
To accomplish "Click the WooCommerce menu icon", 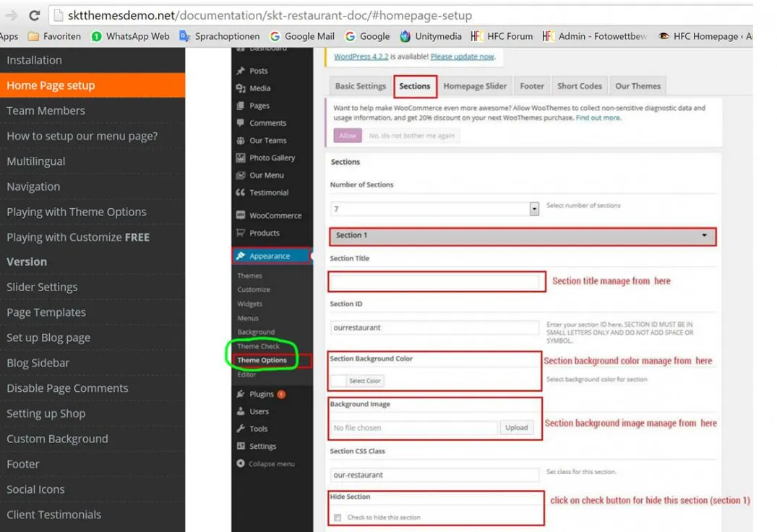I will (x=241, y=215).
